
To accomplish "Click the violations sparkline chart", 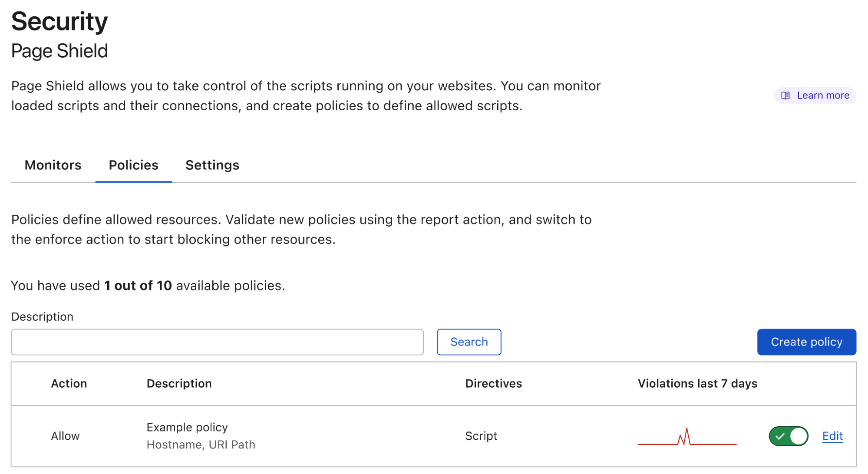I will 687,438.
